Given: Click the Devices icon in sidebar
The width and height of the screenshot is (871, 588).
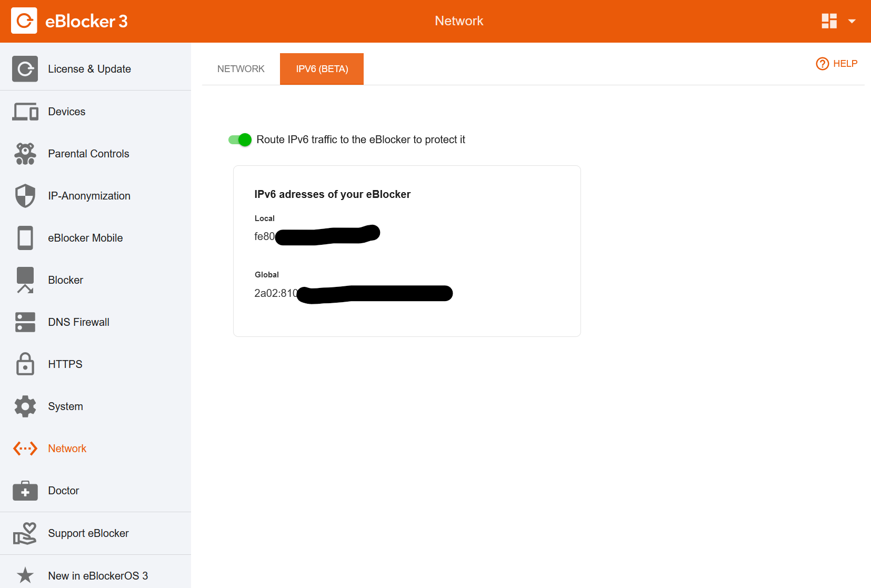Looking at the screenshot, I should 25,112.
